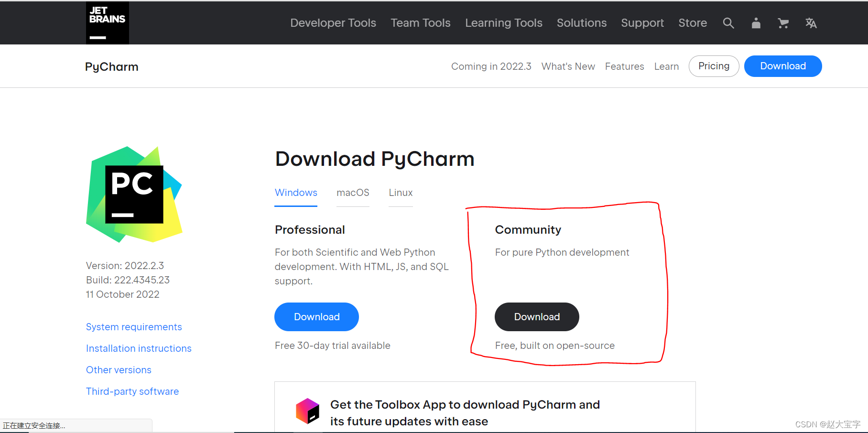Switch to the macOS tab
868x433 pixels.
pos(353,193)
